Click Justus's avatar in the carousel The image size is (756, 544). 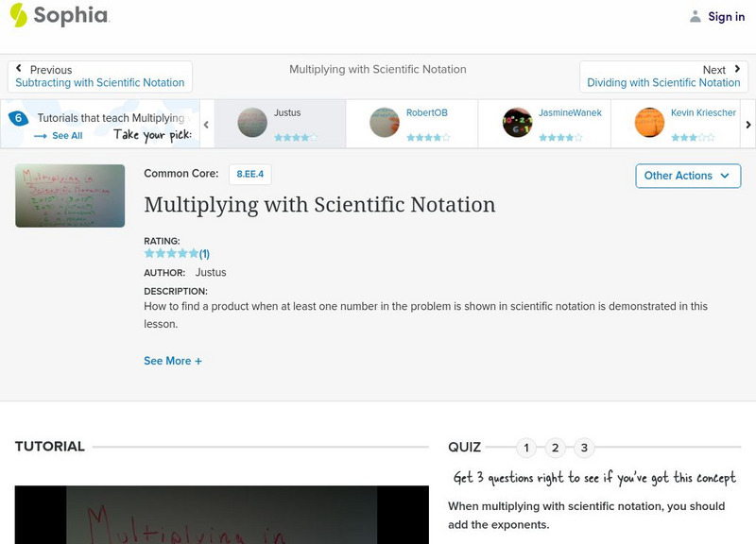tap(251, 122)
